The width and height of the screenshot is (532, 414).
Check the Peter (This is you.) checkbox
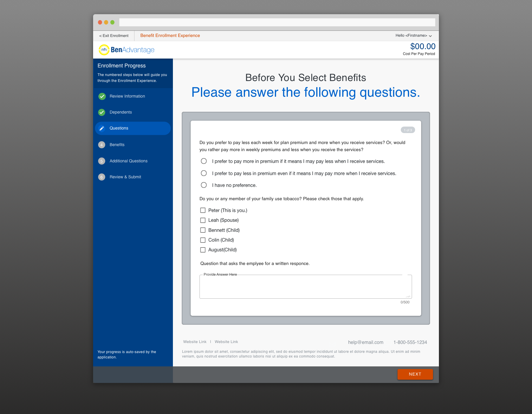203,210
